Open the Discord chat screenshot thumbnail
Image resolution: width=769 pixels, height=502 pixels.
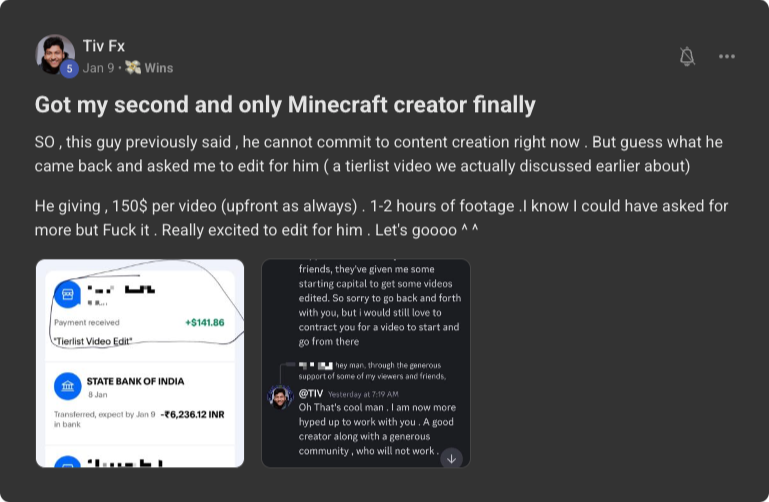(365, 363)
